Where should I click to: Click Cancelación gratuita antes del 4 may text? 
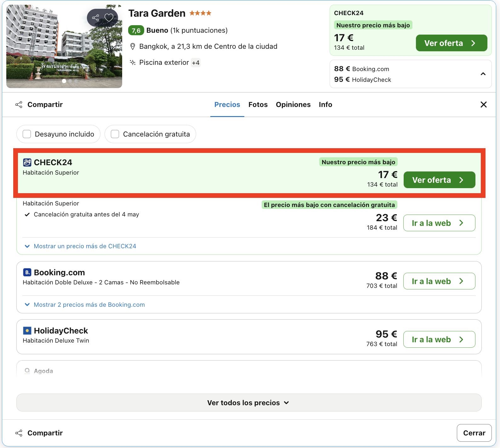coord(86,215)
